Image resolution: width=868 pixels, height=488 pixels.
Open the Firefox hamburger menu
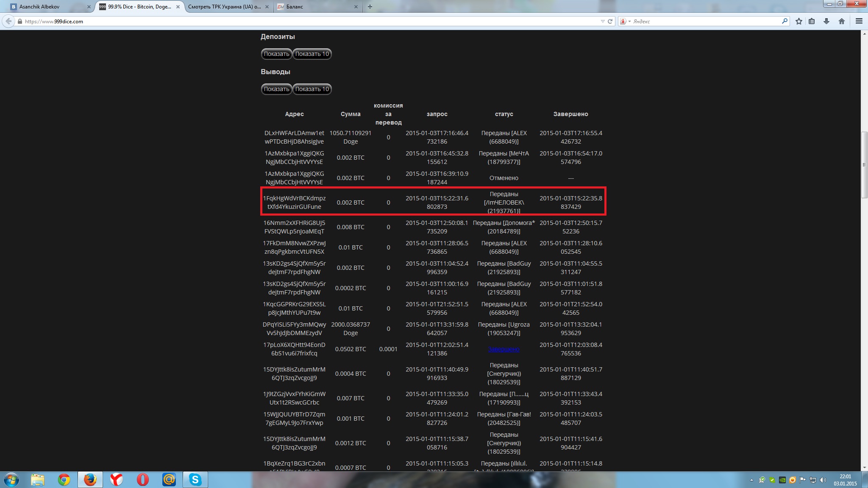[859, 21]
